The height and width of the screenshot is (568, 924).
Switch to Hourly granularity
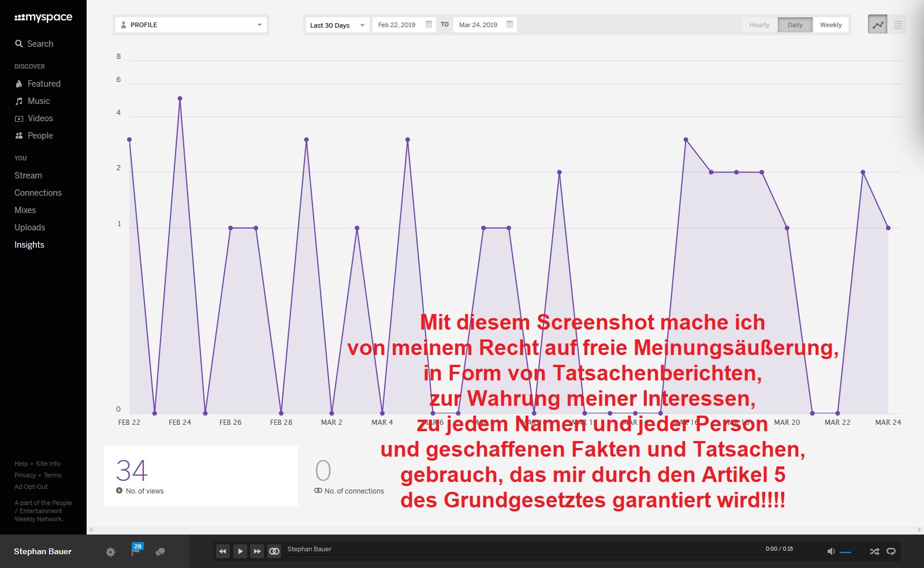(x=759, y=25)
